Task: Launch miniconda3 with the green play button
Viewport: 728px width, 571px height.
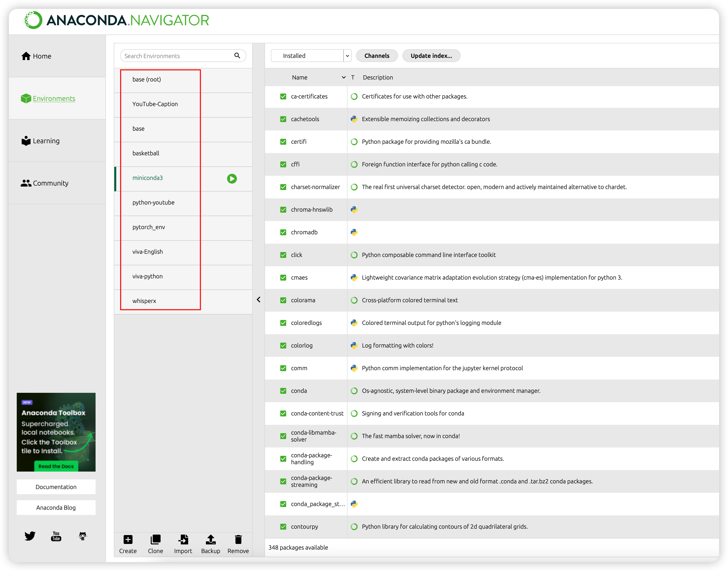Action: (x=232, y=178)
